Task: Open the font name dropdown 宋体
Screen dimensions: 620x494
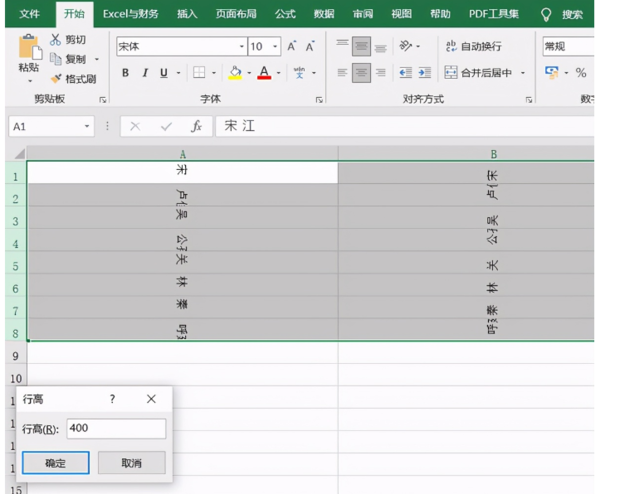Action: pyautogui.click(x=242, y=47)
